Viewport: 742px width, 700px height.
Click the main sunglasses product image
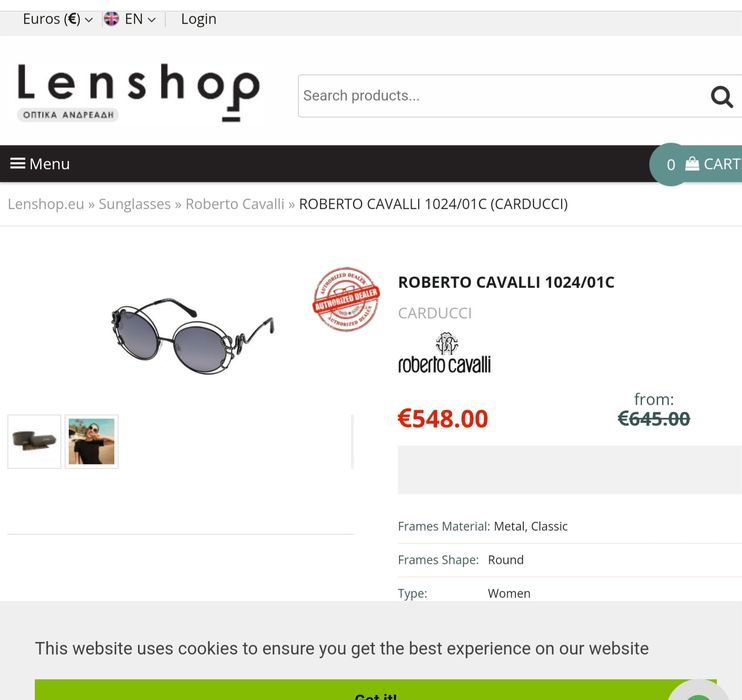pyautogui.click(x=192, y=336)
